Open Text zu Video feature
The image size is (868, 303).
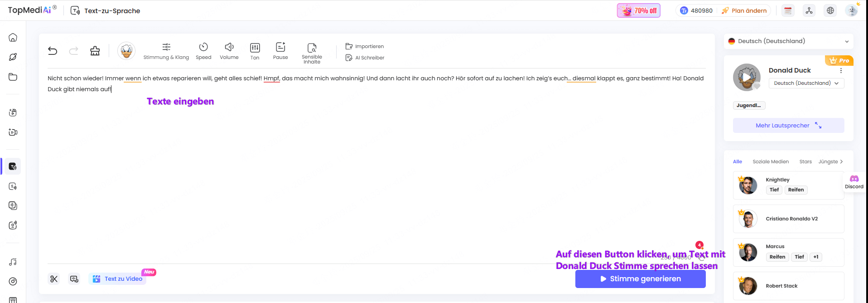(x=118, y=279)
